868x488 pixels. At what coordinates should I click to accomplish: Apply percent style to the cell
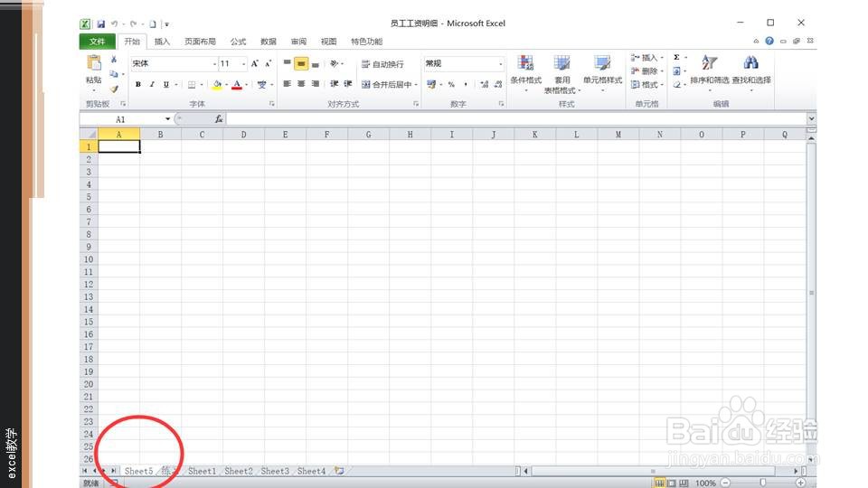(452, 85)
